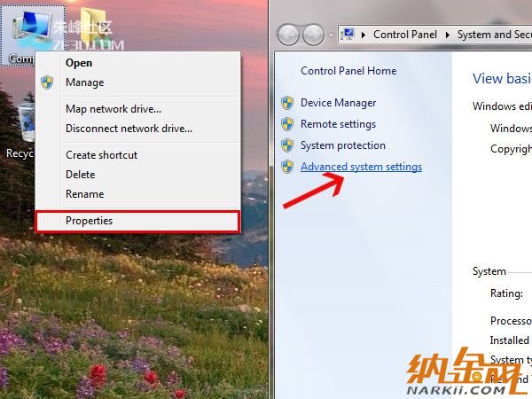532x399 pixels.
Task: Click the Control Panel breadcrumb segment
Action: 405,35
